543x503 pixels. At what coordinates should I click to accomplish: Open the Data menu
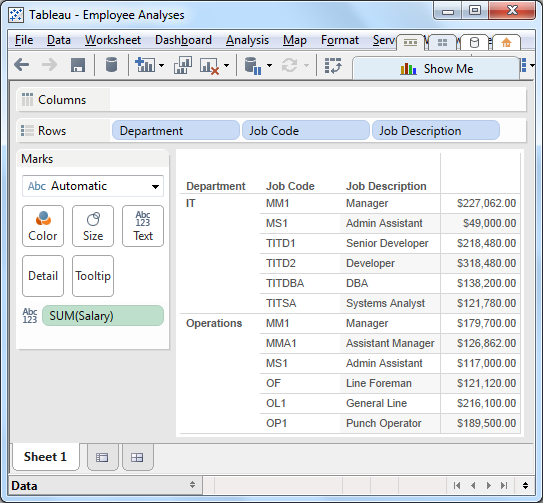[59, 40]
